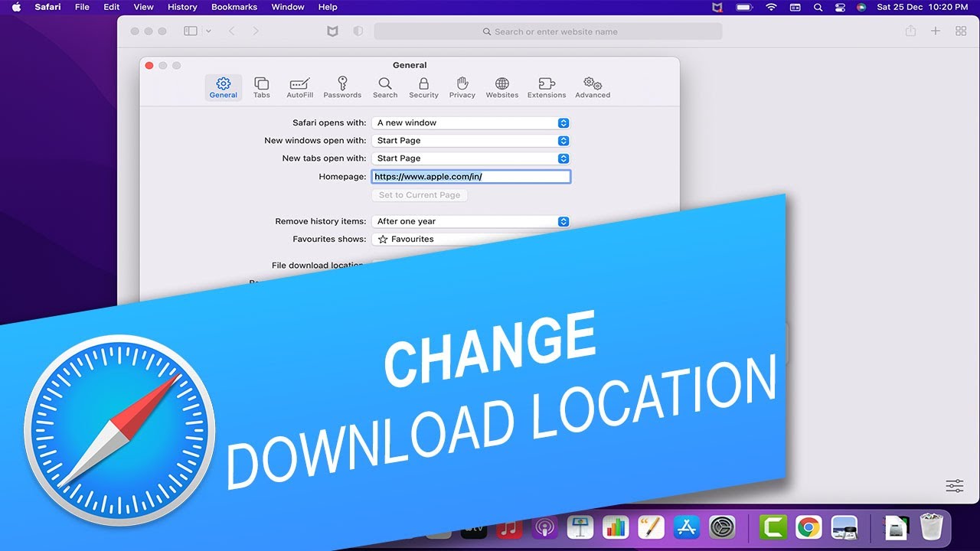Viewport: 980px width, 551px height.
Task: Open the start page customise settings icon
Action: coord(955,486)
